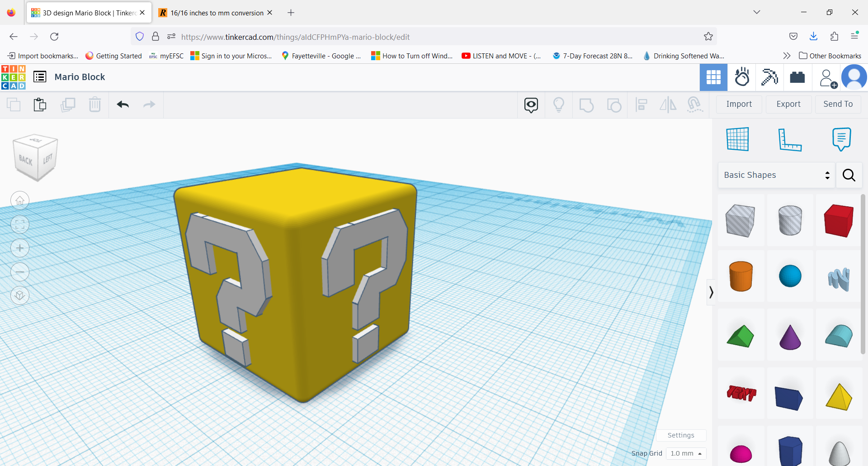
Task: Open the Align tool
Action: tap(641, 105)
